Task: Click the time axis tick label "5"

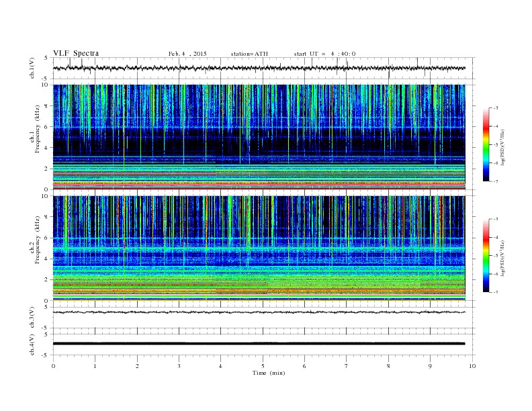Action: (x=263, y=366)
